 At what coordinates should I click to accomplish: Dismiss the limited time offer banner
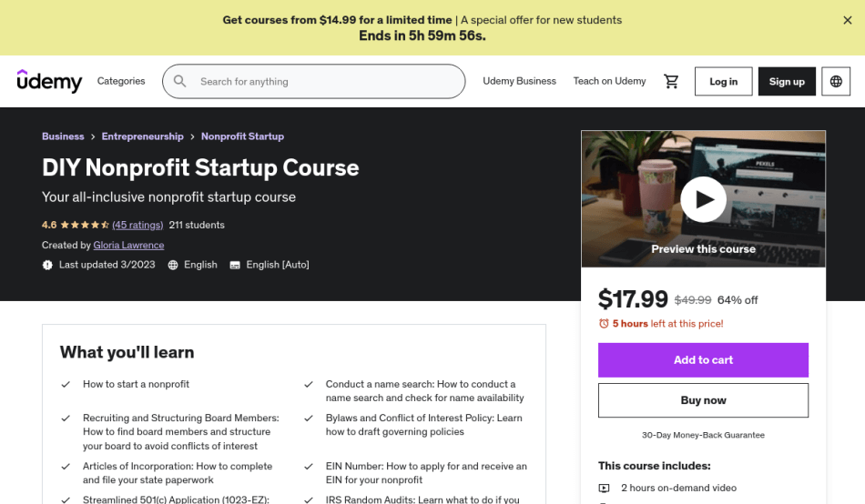(x=848, y=20)
